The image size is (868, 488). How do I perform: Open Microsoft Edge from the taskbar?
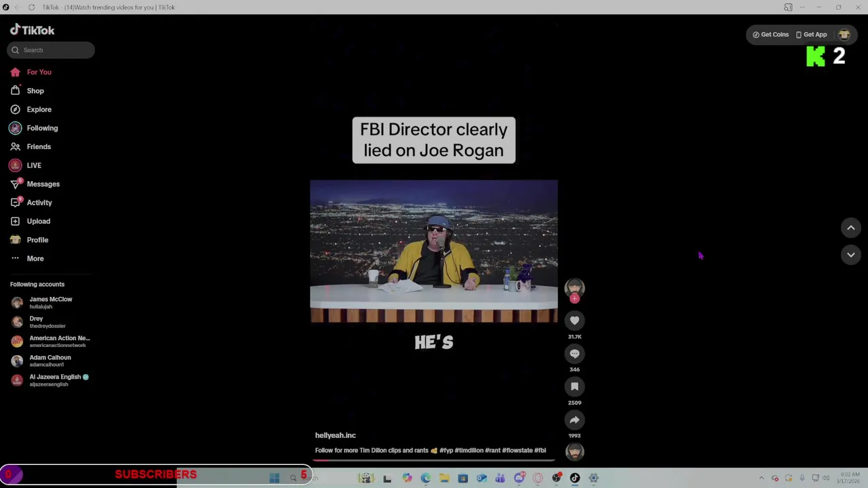(425, 478)
